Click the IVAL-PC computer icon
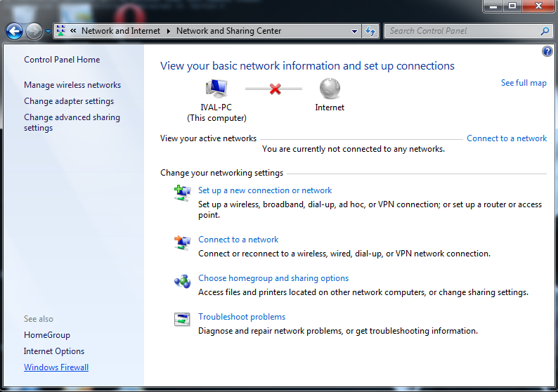This screenshot has height=392, width=558. click(x=216, y=89)
